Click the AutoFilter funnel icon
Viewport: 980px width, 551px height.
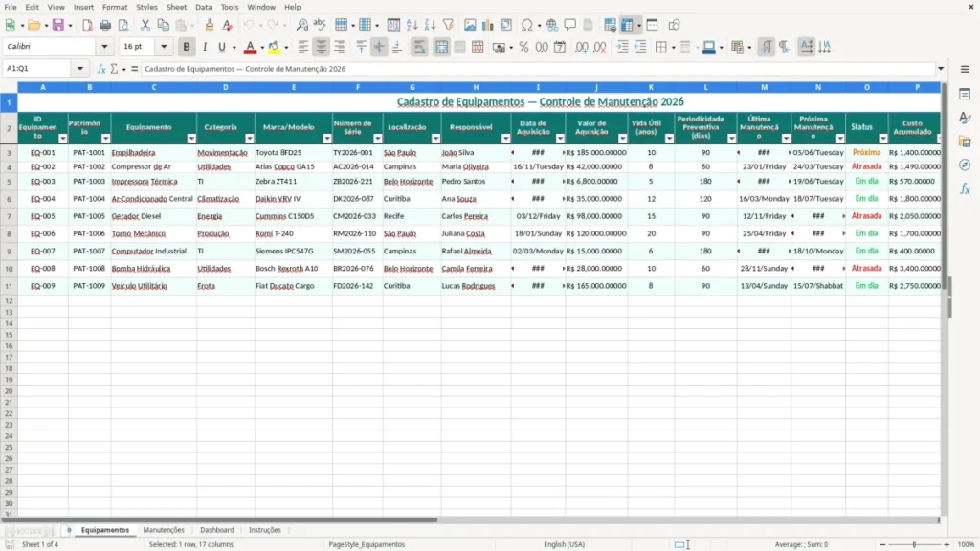(x=448, y=25)
